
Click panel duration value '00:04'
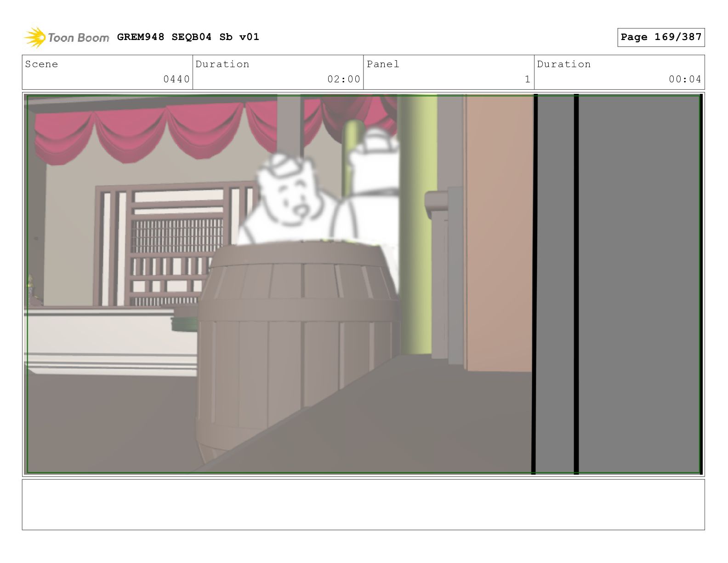click(685, 79)
